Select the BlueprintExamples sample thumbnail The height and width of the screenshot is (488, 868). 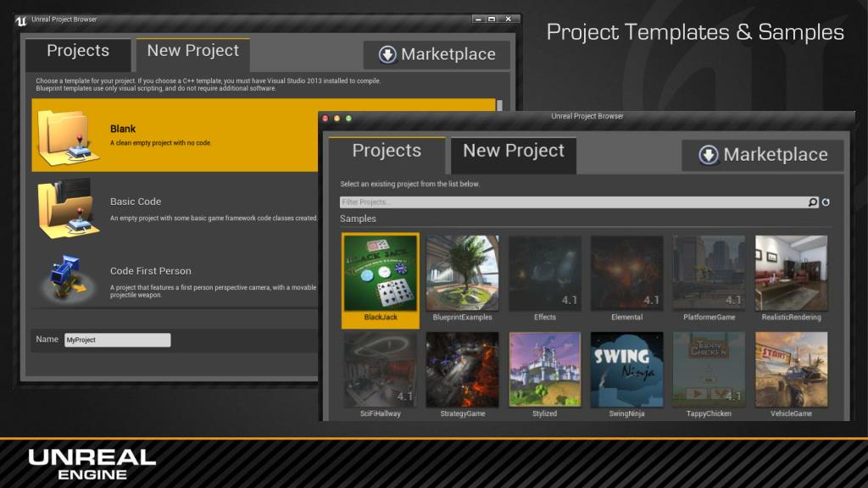462,273
